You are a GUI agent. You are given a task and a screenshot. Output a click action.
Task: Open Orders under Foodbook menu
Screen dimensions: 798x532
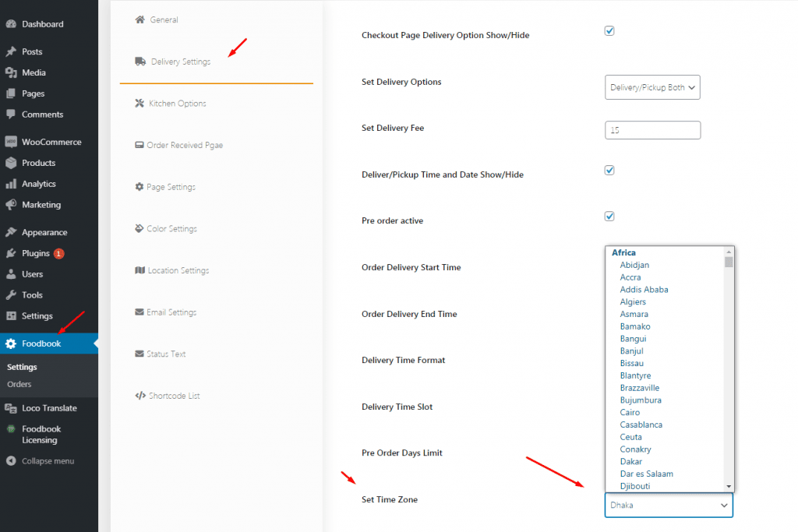pos(19,384)
